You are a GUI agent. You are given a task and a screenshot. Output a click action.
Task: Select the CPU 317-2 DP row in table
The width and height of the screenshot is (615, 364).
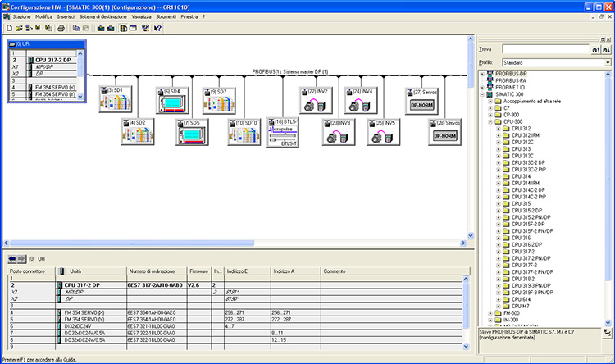coord(235,285)
